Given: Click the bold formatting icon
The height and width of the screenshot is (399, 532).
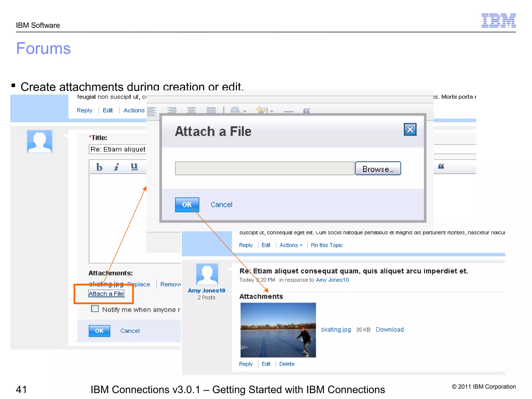Looking at the screenshot, I should tap(99, 167).
